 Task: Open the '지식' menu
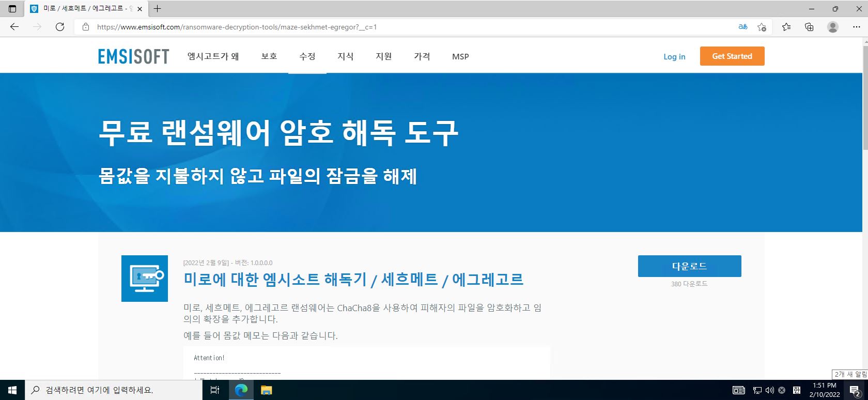(x=346, y=56)
